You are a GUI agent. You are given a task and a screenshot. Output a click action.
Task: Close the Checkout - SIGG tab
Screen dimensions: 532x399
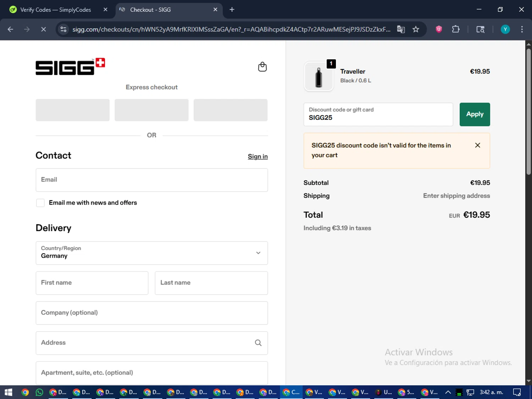(x=215, y=10)
